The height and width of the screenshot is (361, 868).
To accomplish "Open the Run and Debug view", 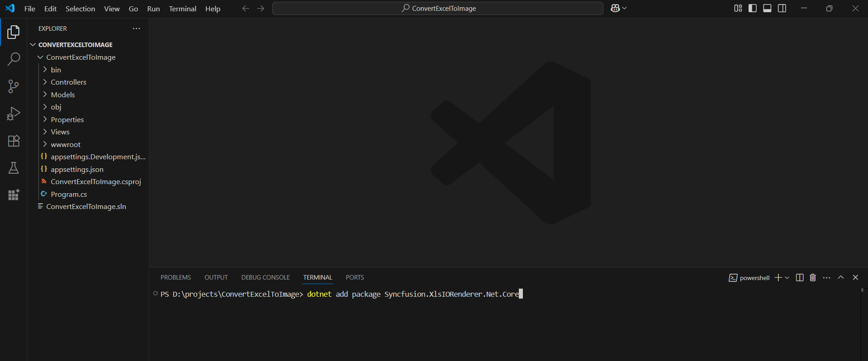I will coord(14,114).
